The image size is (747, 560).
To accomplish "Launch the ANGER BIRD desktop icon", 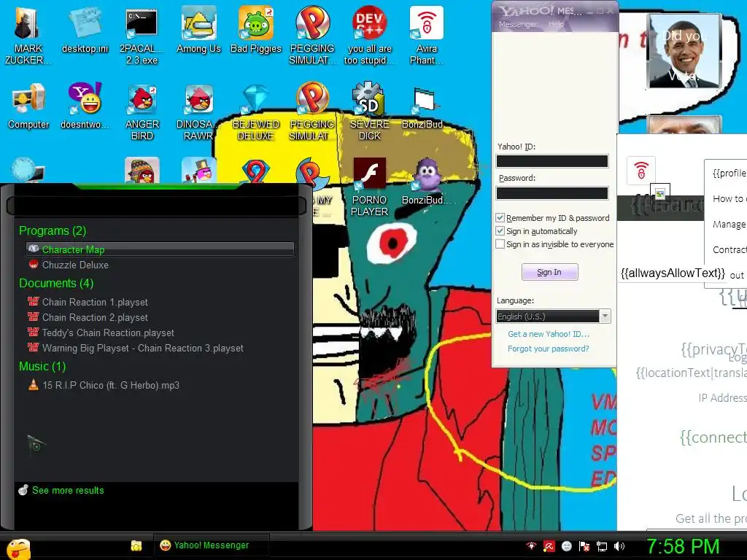I will [x=142, y=112].
